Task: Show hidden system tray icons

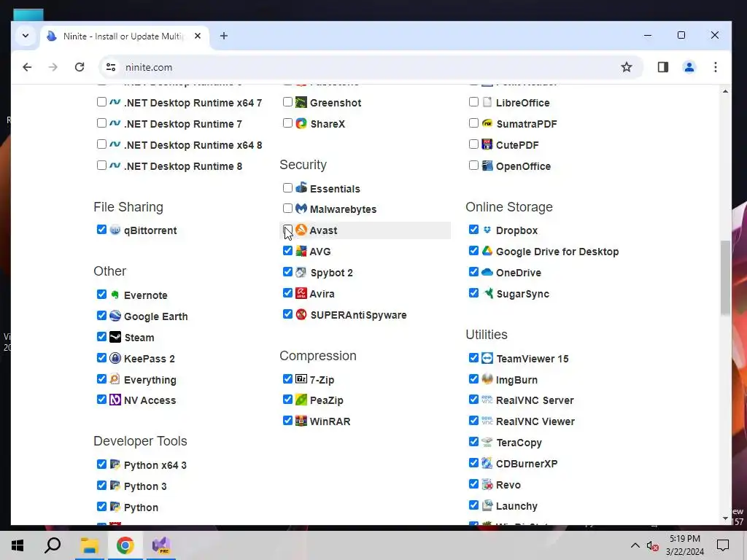Action: pyautogui.click(x=635, y=545)
